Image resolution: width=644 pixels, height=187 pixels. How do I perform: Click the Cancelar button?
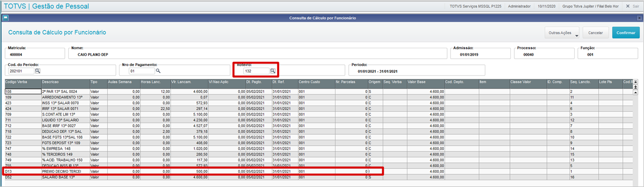tap(596, 33)
